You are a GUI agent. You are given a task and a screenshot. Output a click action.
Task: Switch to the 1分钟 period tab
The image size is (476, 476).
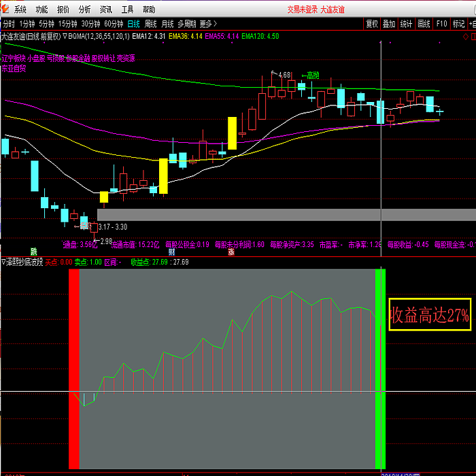tap(27, 24)
